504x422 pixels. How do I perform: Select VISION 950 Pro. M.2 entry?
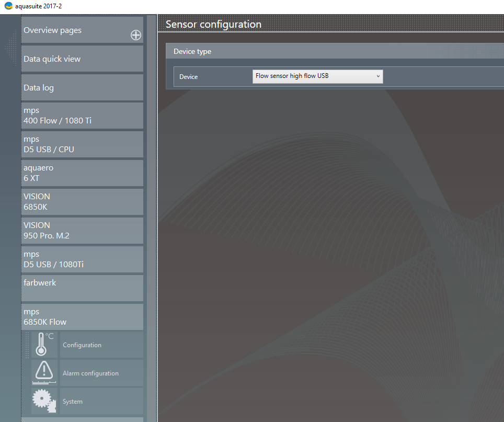pyautogui.click(x=82, y=231)
